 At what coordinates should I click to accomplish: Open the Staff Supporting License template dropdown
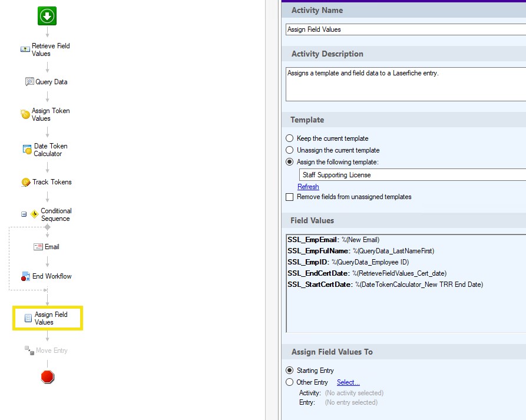pyautogui.click(x=412, y=175)
